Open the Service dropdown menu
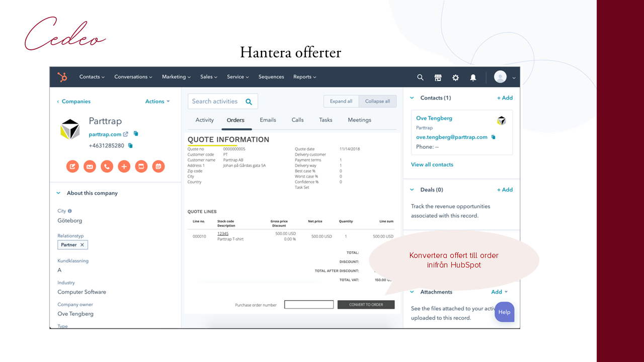644x362 pixels. [x=238, y=77]
